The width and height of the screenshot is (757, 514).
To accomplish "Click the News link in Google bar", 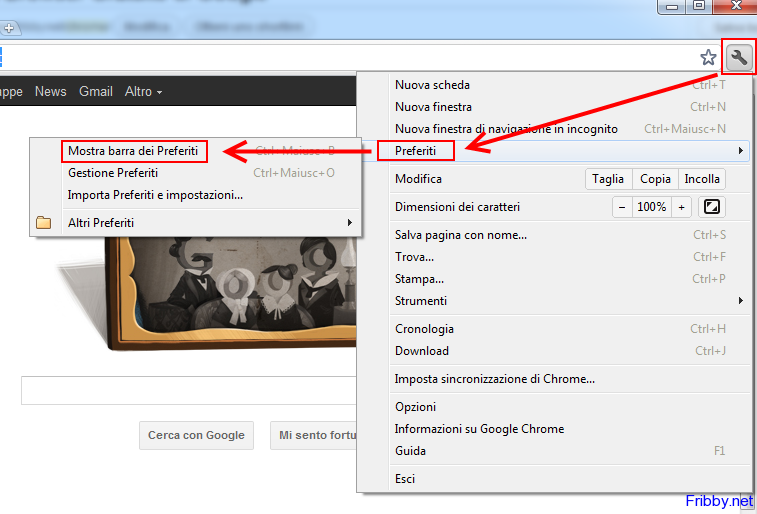I will point(51,92).
